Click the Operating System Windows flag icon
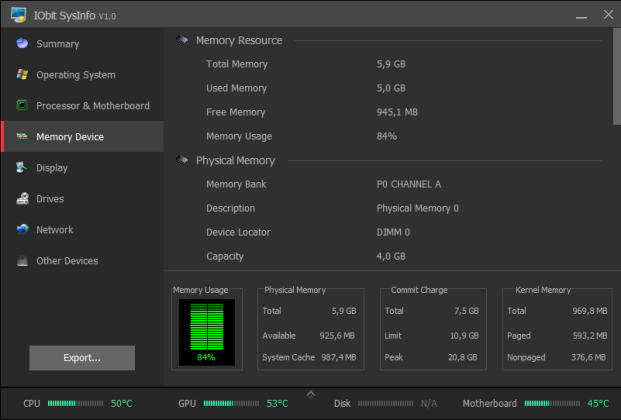Viewport: 621px width, 420px height. click(22, 74)
